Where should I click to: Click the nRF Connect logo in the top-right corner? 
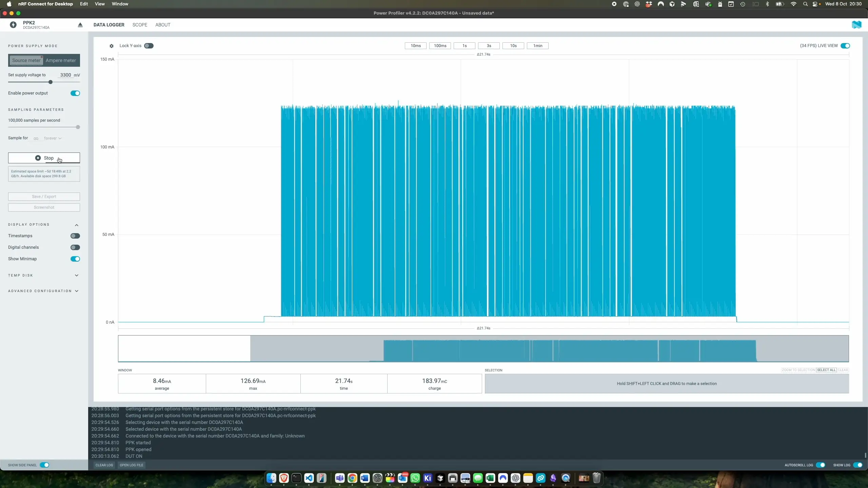pyautogui.click(x=857, y=25)
